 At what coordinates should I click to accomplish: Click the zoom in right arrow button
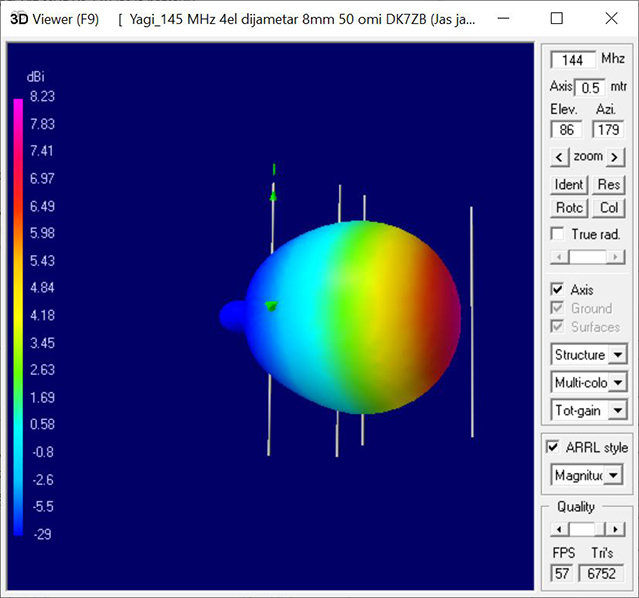tap(616, 157)
